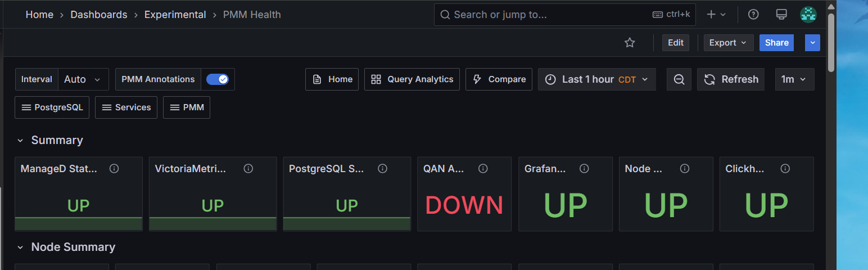Click the Search or jump to field
868x270 pixels.
(x=565, y=15)
